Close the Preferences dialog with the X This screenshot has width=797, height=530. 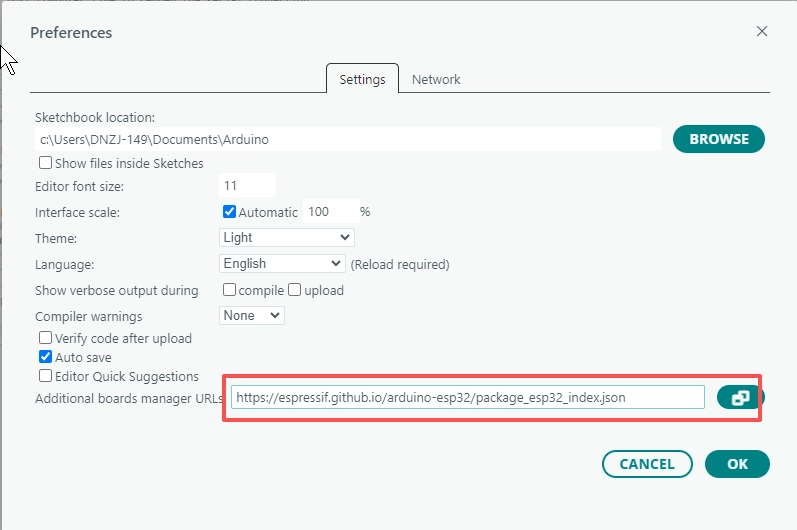coord(761,32)
